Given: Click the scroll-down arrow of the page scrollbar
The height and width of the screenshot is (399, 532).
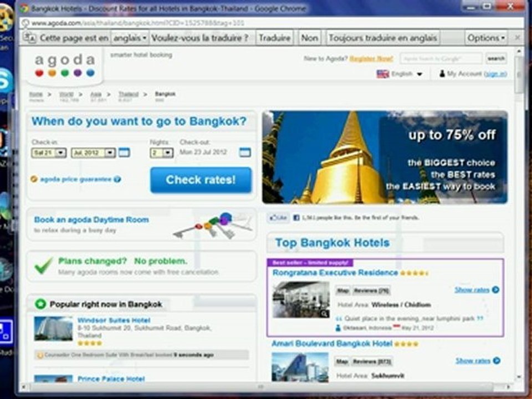Looking at the screenshot, I should point(519,377).
